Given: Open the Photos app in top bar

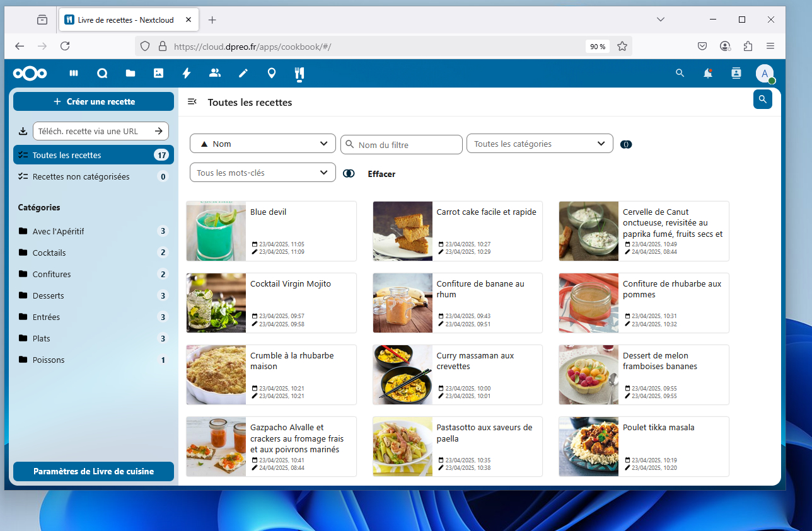Looking at the screenshot, I should [158, 73].
